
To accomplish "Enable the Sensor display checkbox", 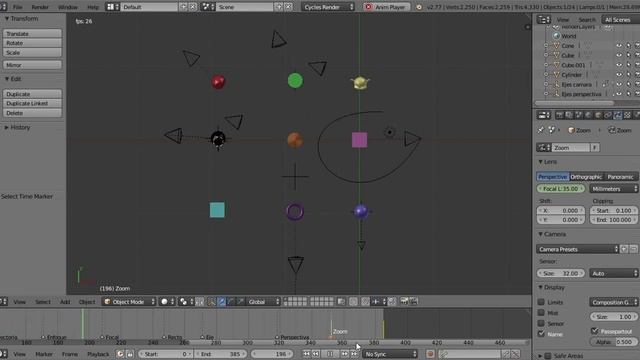I will (541, 323).
